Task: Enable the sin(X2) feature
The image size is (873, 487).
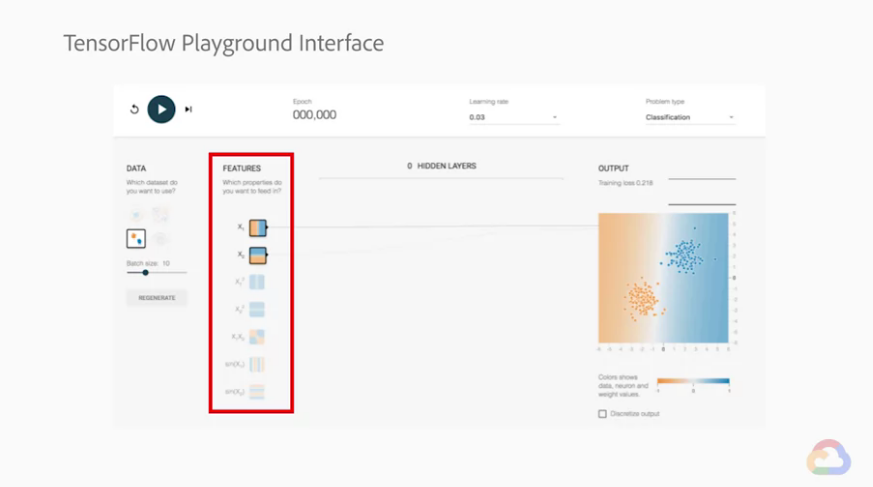Action: (257, 391)
